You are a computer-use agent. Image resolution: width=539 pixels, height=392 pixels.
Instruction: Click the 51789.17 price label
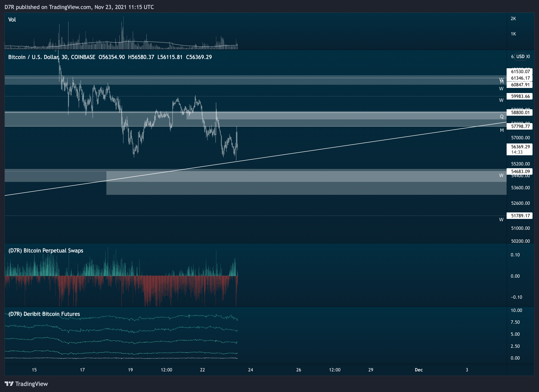[x=520, y=216]
